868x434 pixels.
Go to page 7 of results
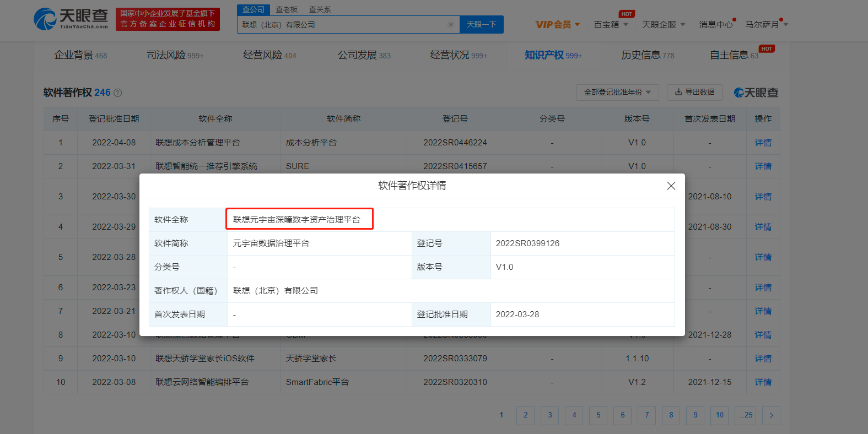[647, 415]
